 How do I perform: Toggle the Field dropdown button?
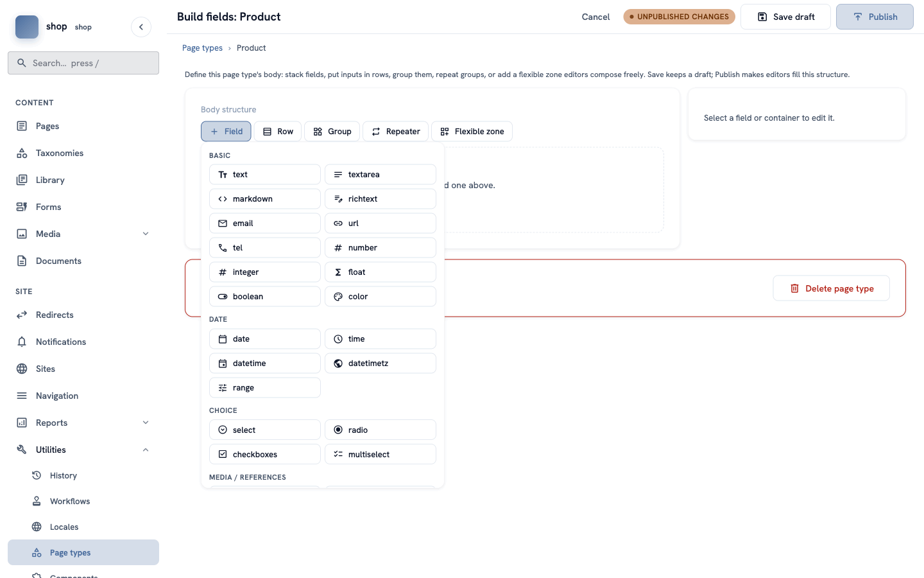(226, 132)
